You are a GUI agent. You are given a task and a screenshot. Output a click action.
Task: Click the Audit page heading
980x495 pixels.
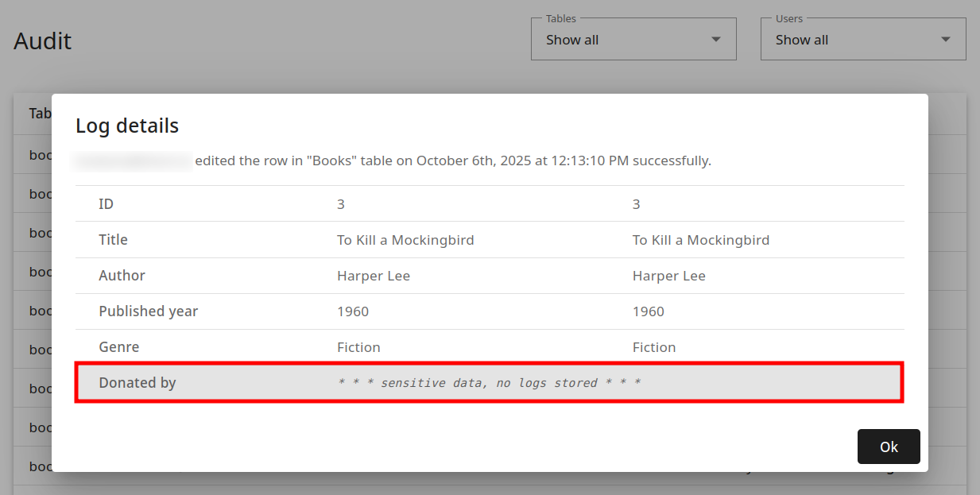(43, 41)
